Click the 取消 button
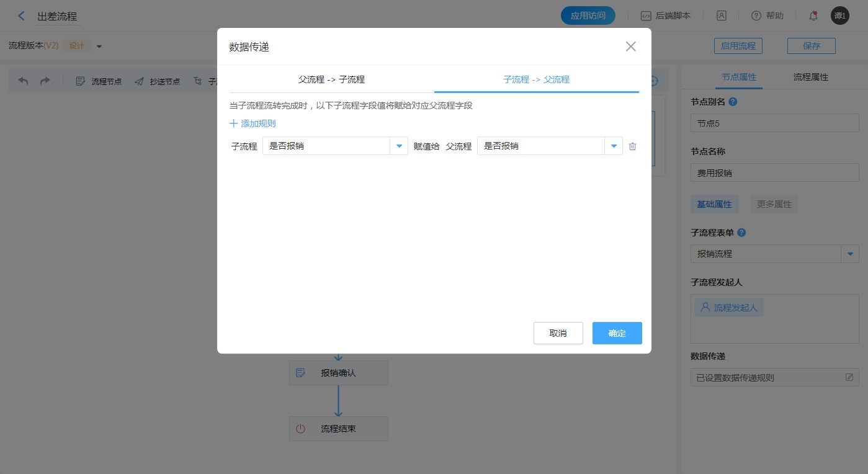The image size is (868, 474). tap(558, 333)
